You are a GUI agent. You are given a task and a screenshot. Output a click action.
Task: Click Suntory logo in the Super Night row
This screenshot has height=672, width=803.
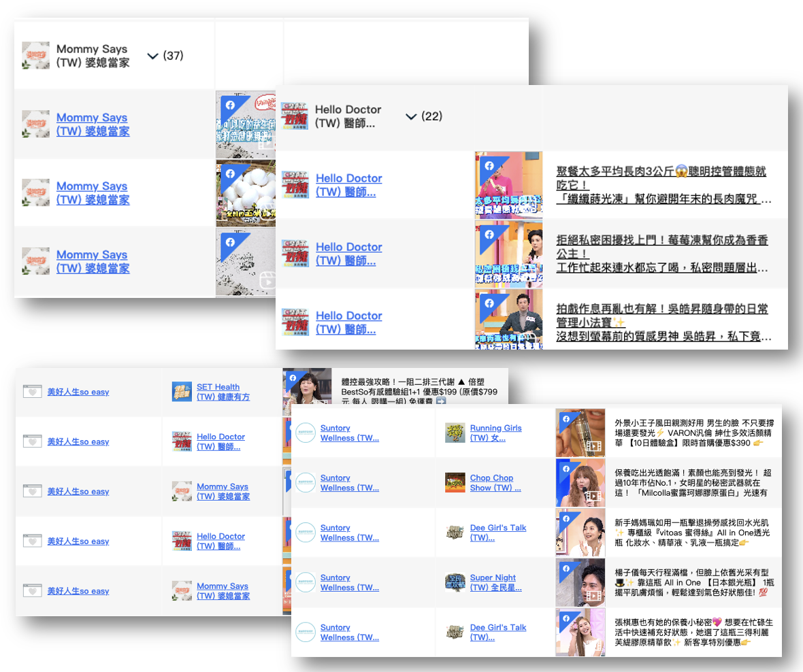coord(306,582)
